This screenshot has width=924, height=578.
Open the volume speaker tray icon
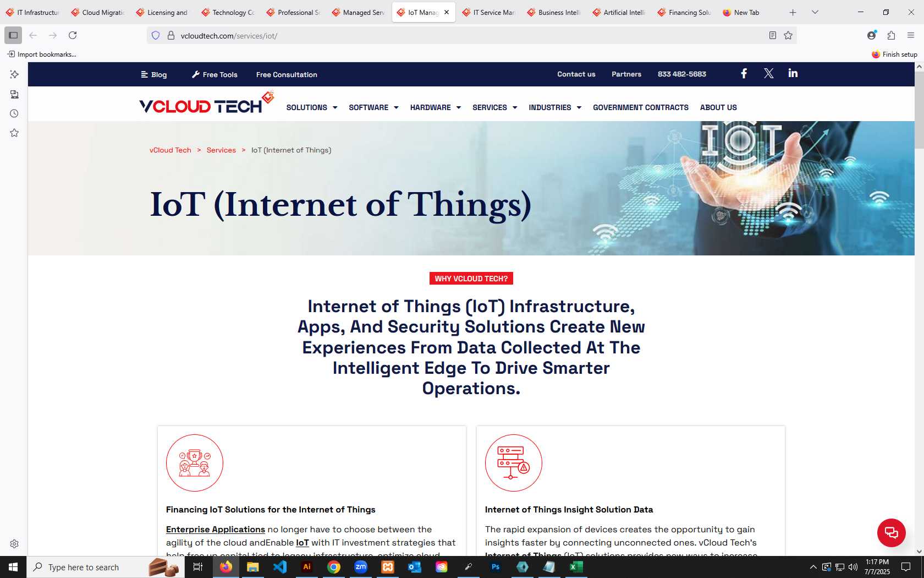(x=853, y=567)
